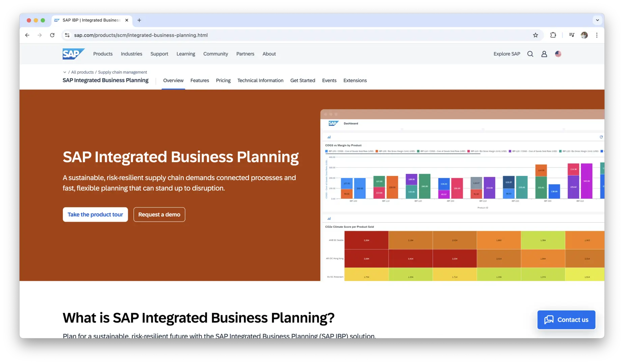Viewport: 624px width, 364px height.
Task: Open the Extensions tab
Action: point(355,81)
